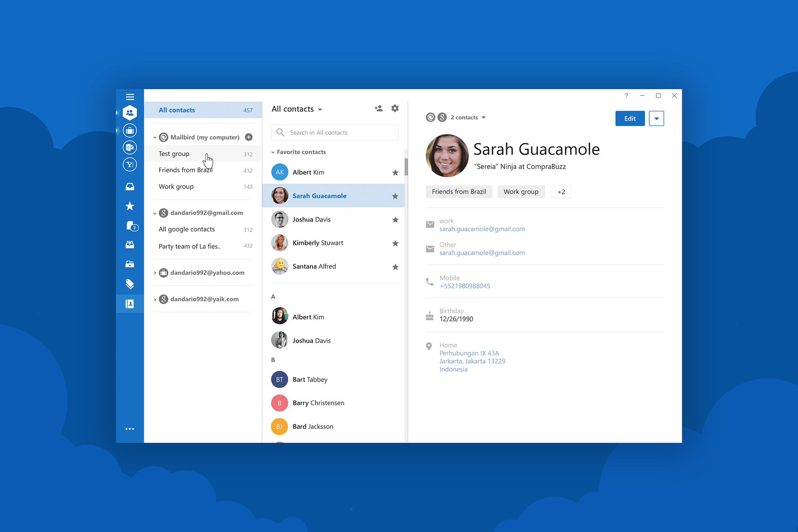Open the sent mail tray icon
Image resolution: width=798 pixels, height=532 pixels.
point(130,244)
